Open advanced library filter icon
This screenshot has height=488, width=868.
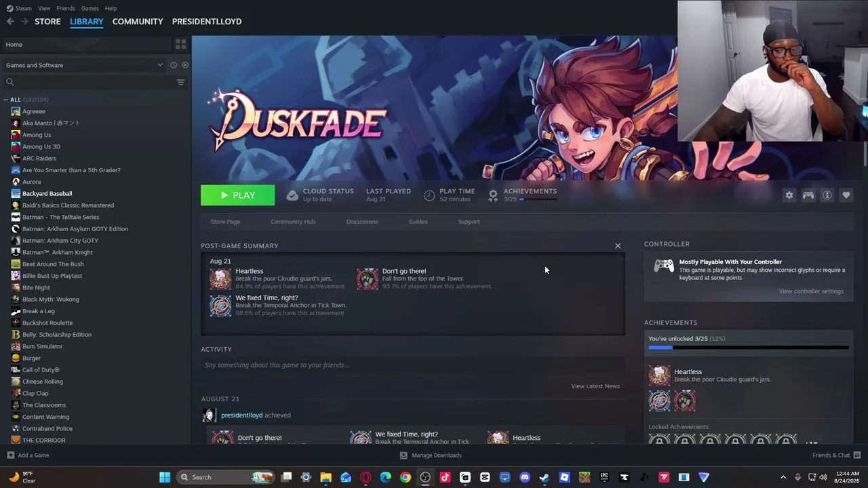180,82
